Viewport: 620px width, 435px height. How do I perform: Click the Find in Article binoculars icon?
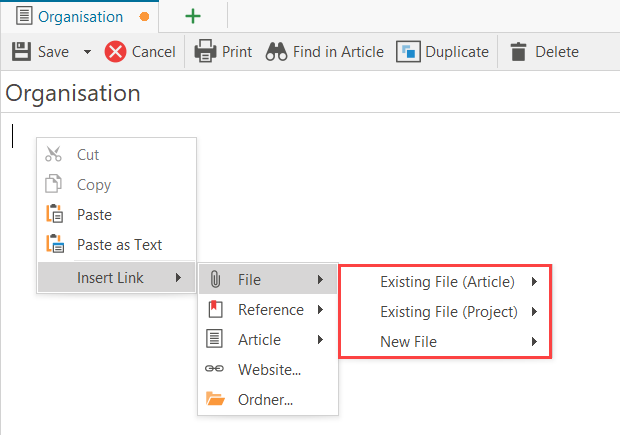(x=277, y=51)
